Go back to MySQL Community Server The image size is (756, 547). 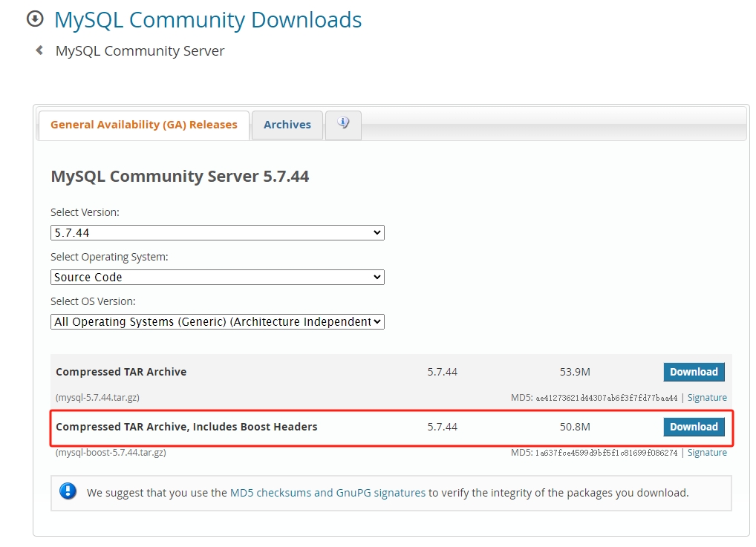140,50
